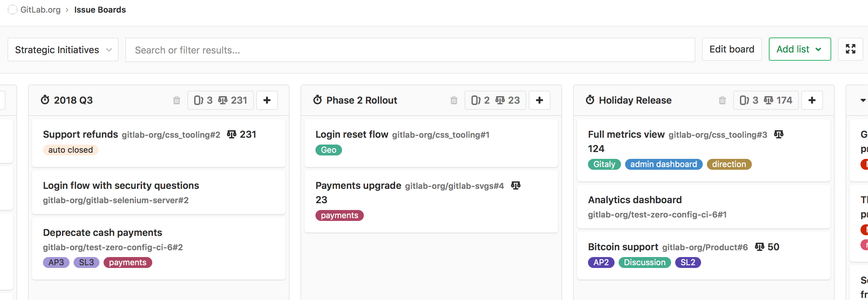This screenshot has width=868, height=300.
Task: Add new issue to Phase 2 Rollout
Action: click(x=539, y=100)
